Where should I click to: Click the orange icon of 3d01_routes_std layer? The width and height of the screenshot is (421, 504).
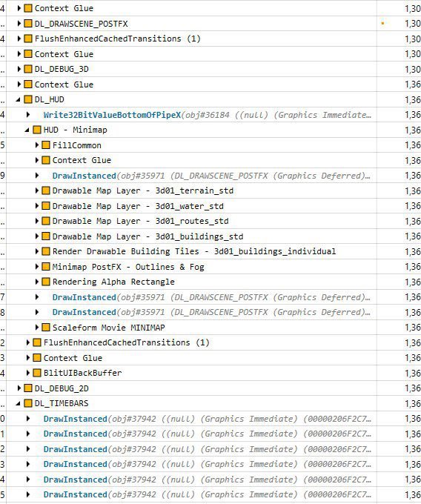(x=46, y=221)
